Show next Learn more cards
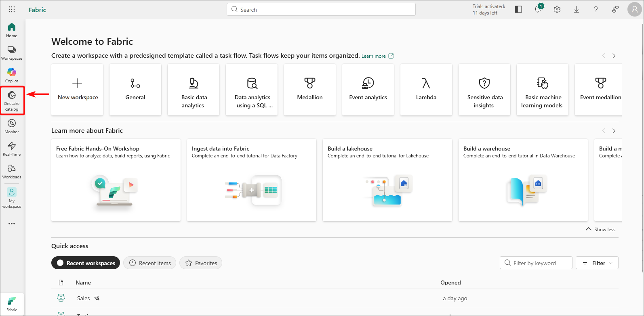This screenshot has height=316, width=644. [614, 131]
